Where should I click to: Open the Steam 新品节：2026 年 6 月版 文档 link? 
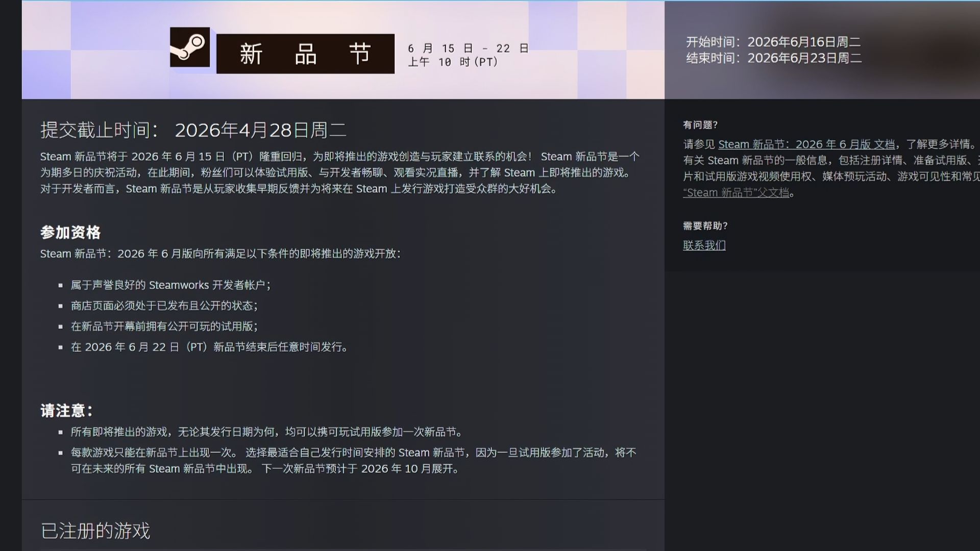[x=806, y=144]
